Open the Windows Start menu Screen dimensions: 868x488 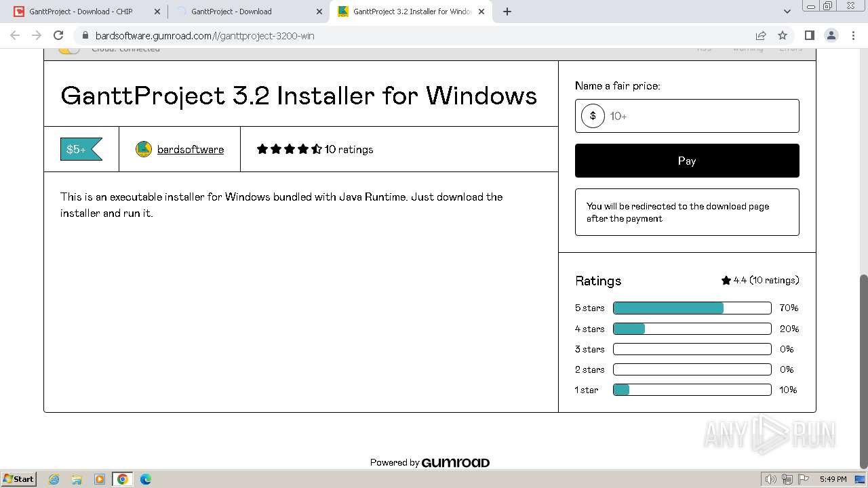pos(19,479)
